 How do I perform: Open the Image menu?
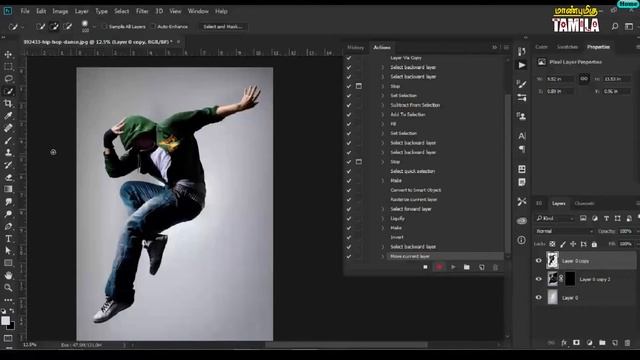(x=60, y=11)
